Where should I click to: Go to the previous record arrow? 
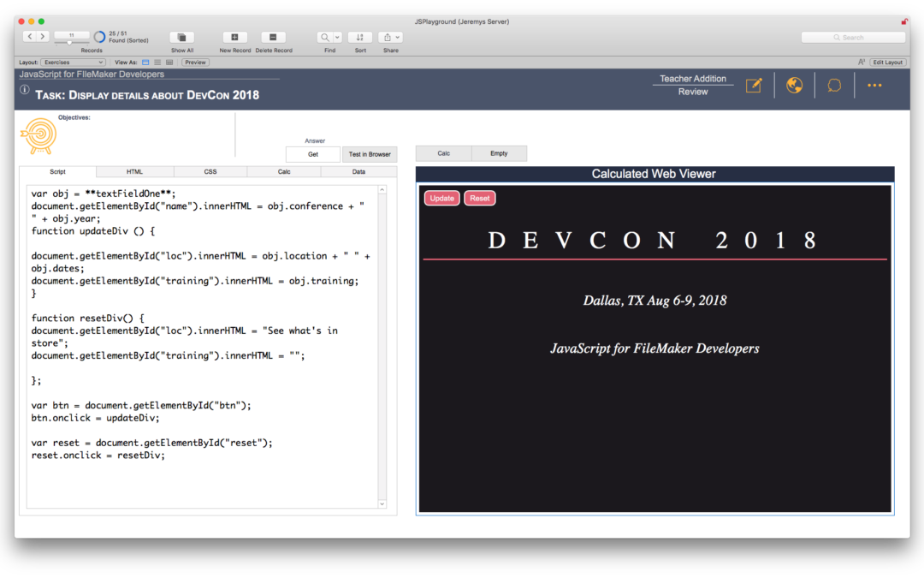coord(29,37)
